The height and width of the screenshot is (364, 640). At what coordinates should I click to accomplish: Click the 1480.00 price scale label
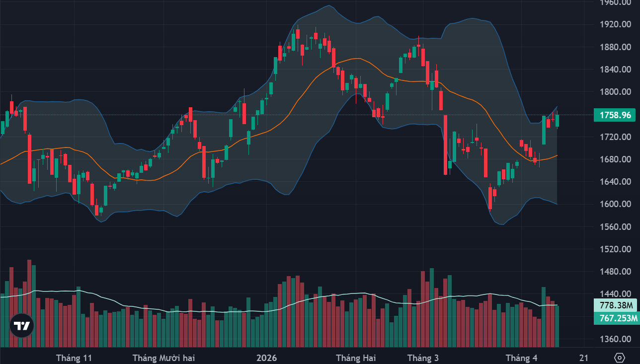(x=615, y=272)
